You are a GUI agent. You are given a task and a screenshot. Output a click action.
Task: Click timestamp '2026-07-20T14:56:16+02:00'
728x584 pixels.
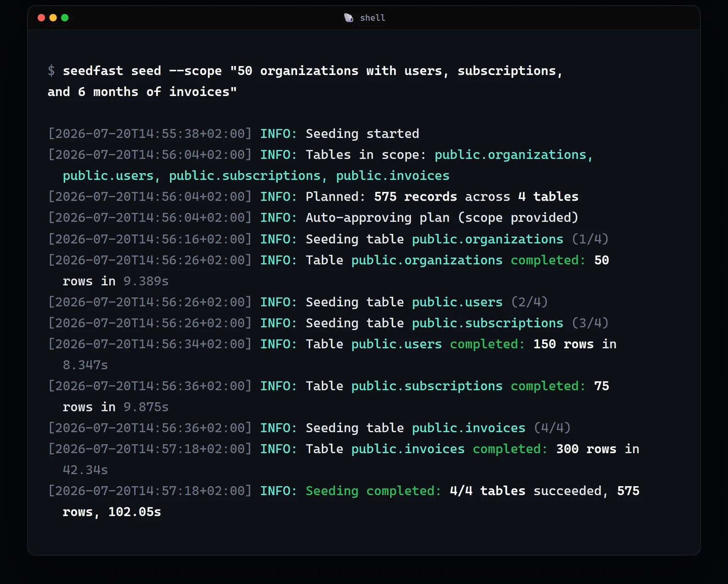tap(150, 239)
